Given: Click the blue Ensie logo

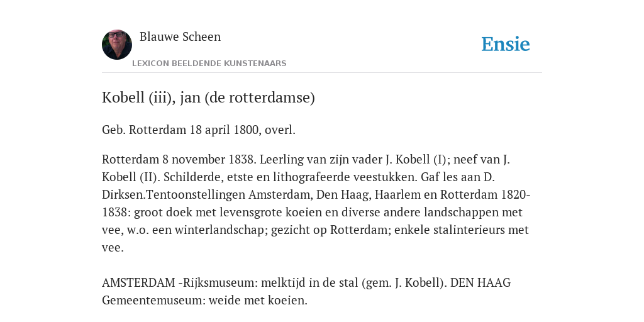Looking at the screenshot, I should [506, 44].
